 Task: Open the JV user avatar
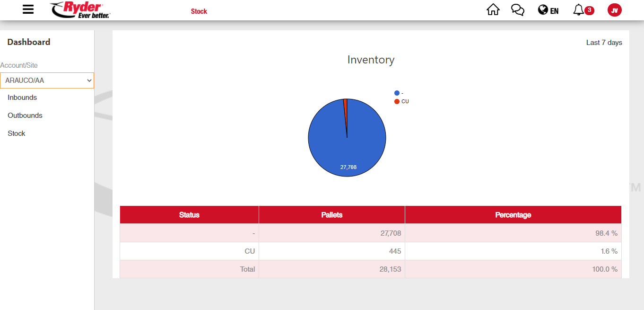614,10
